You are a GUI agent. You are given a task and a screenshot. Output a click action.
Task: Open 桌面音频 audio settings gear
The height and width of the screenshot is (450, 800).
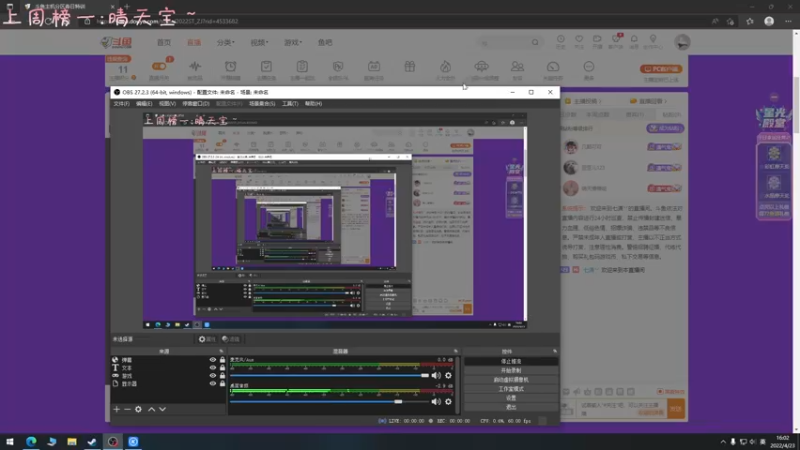(448, 402)
